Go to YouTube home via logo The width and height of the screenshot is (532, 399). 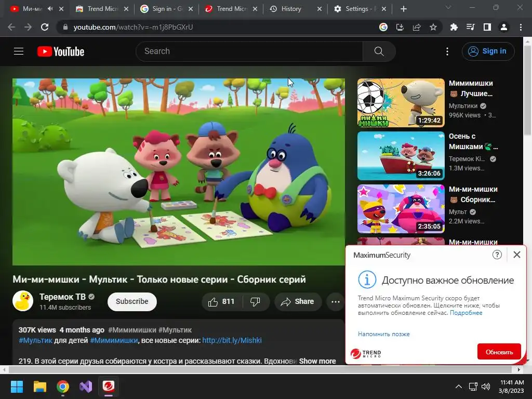[x=61, y=51]
